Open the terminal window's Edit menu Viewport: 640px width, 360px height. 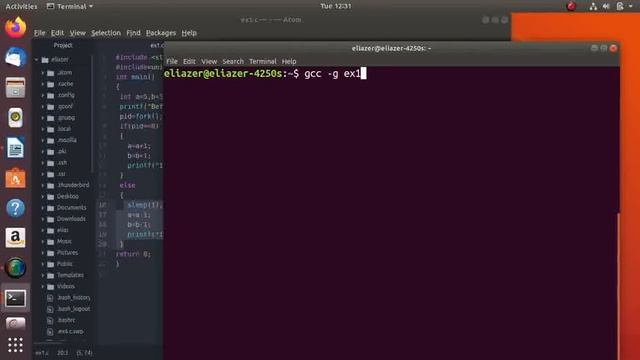pos(189,61)
